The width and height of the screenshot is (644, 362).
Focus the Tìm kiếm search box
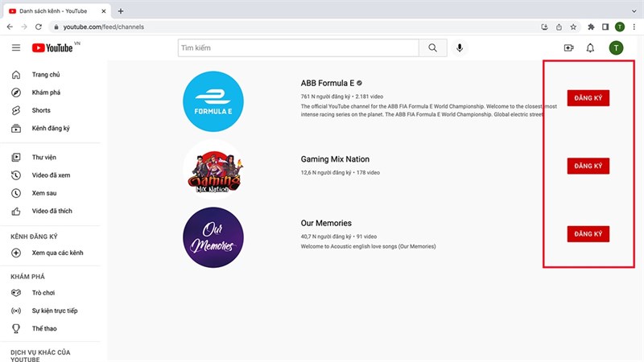(299, 48)
